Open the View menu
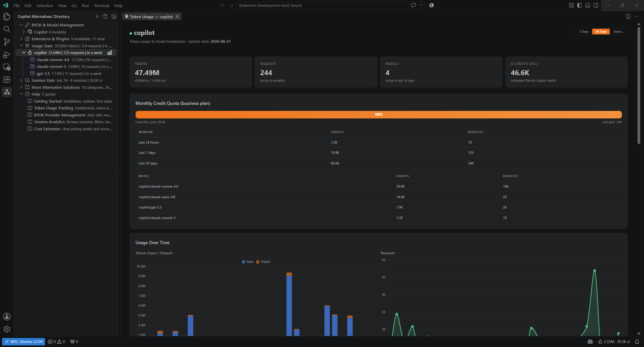 click(x=62, y=6)
